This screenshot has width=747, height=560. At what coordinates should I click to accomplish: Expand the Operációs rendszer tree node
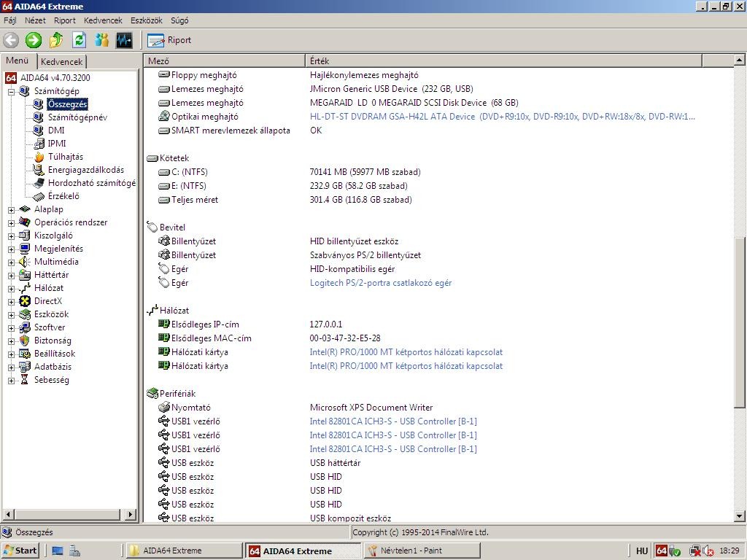click(12, 223)
